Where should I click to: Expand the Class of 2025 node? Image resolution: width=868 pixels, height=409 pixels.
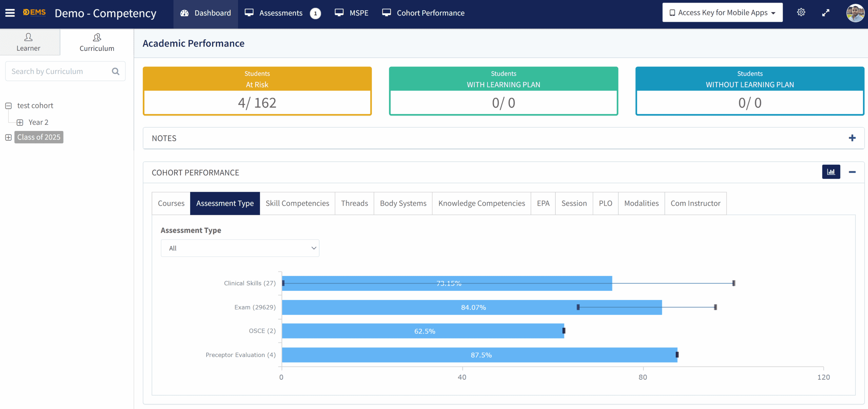8,137
